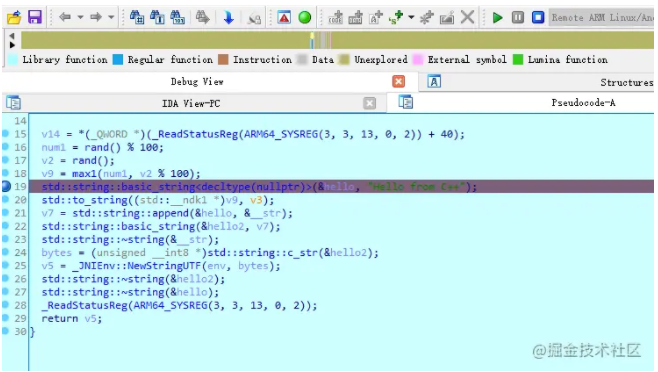Pause the process with the pause button
The height and width of the screenshot is (372, 658).
tap(518, 17)
